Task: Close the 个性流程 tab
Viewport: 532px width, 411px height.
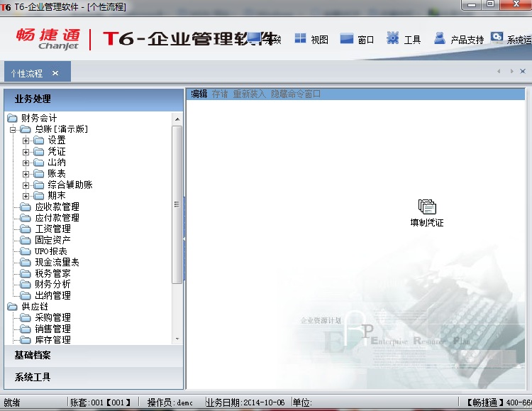Action: point(55,73)
